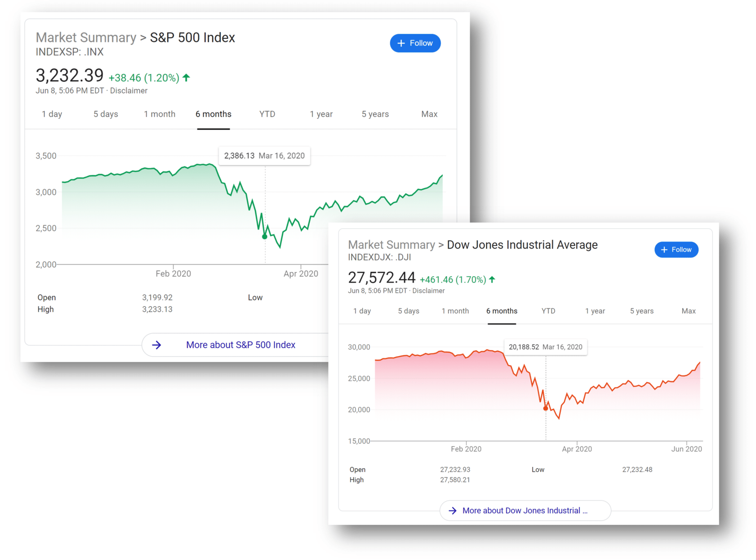
Task: Select S&P 500 'YTD' range tab
Action: pyautogui.click(x=267, y=114)
